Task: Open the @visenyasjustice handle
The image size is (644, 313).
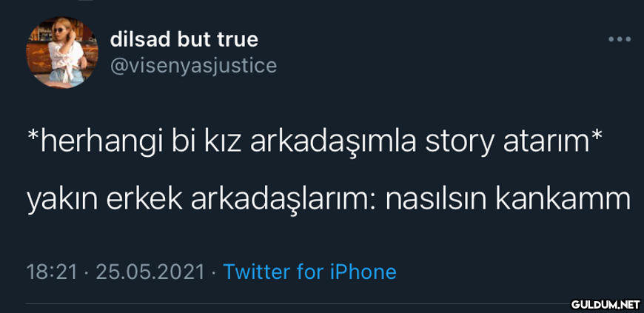Action: coord(193,65)
